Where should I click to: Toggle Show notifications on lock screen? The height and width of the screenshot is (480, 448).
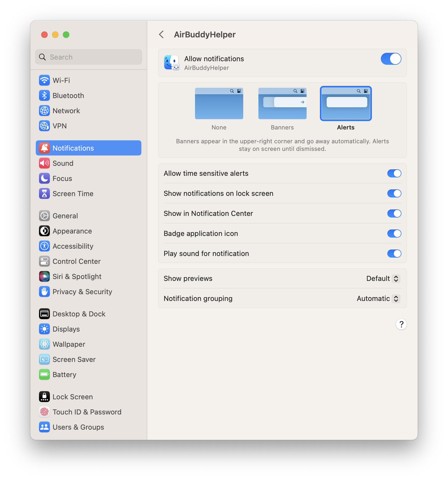tap(394, 193)
